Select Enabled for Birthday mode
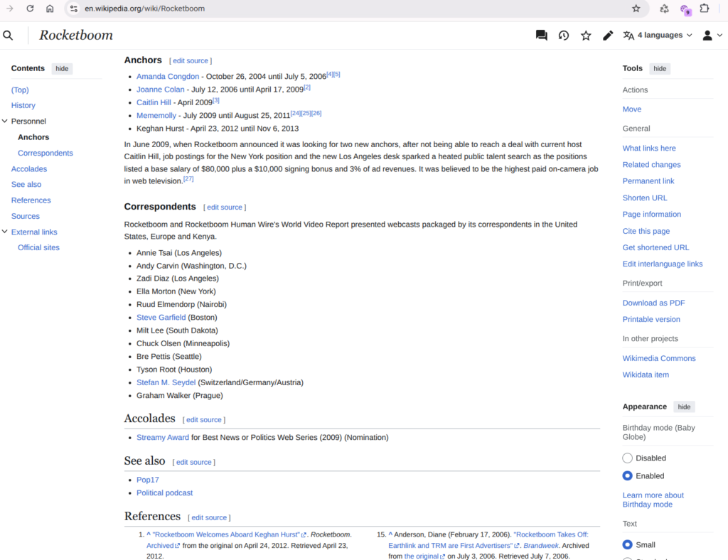 pos(627,476)
